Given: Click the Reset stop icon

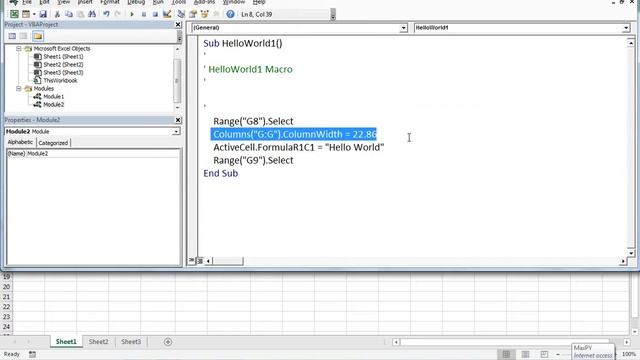Looking at the screenshot, I should pyautogui.click(x=155, y=14).
